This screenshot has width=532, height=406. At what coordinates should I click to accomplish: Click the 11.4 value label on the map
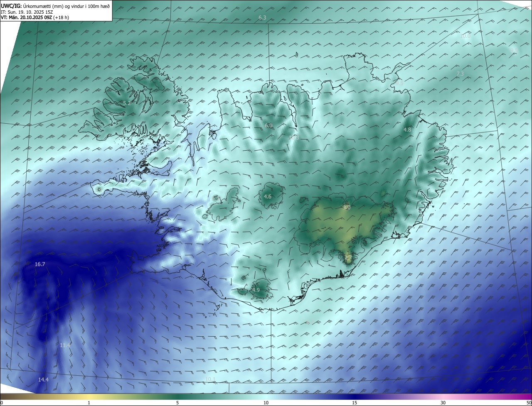pyautogui.click(x=65, y=345)
